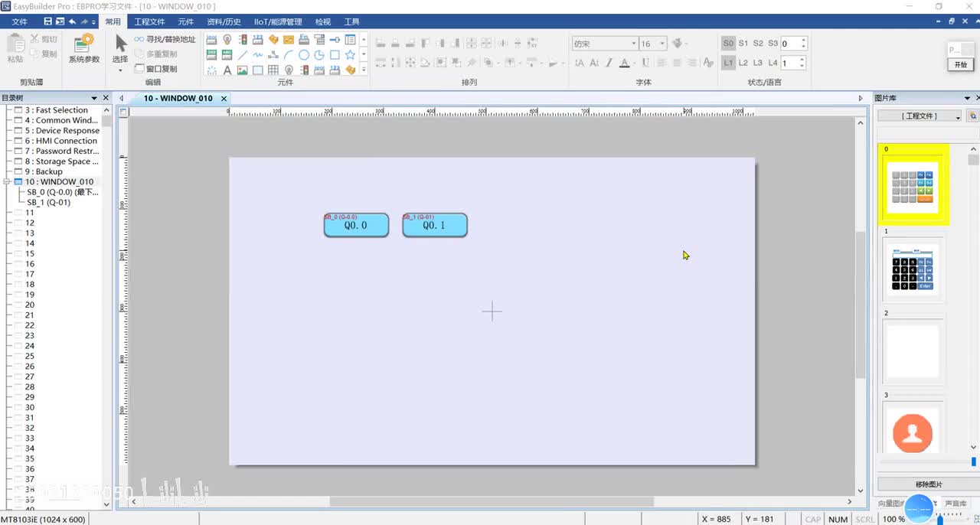The image size is (980, 525).
Task: Switch to the 工程文件 ribbon tab
Action: tap(149, 21)
